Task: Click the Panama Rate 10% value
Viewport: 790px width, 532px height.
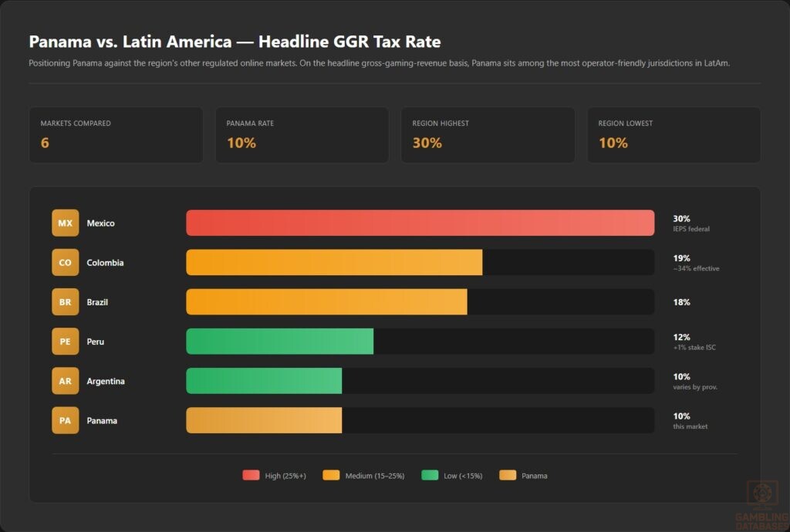Action: [x=241, y=143]
